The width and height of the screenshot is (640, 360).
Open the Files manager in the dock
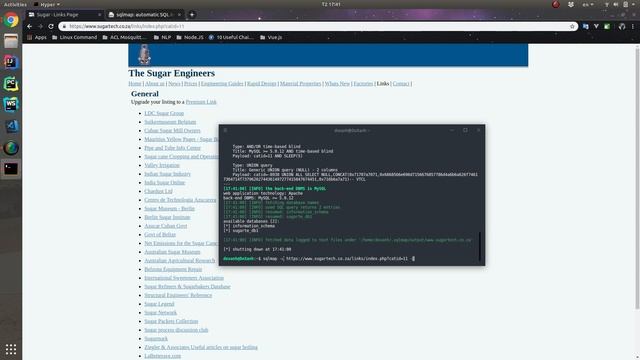(x=11, y=41)
